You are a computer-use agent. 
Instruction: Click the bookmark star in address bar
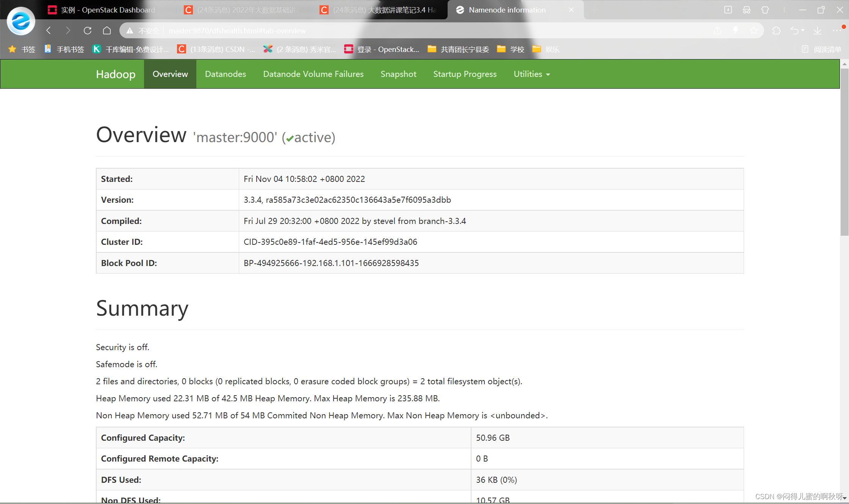(x=753, y=31)
